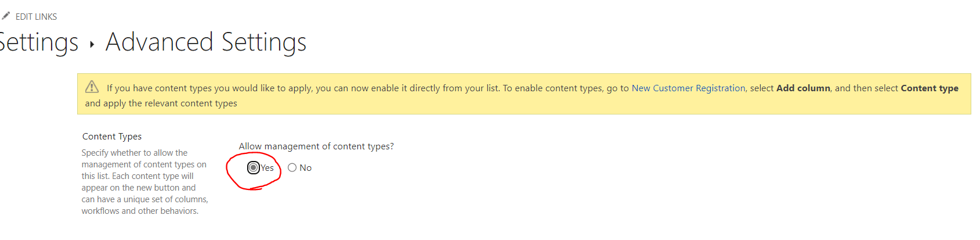The width and height of the screenshot is (980, 240).
Task: Click the "Specify whether to allow" description
Action: coord(135,153)
